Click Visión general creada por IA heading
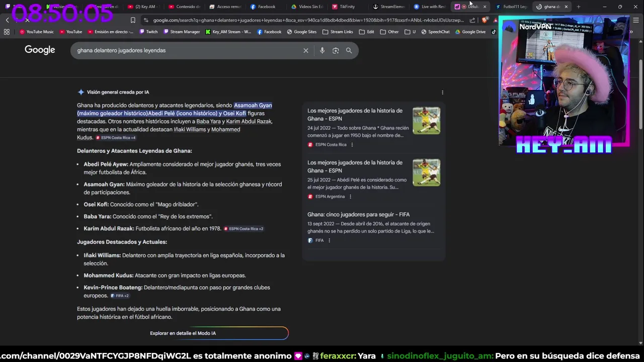 [x=118, y=93]
